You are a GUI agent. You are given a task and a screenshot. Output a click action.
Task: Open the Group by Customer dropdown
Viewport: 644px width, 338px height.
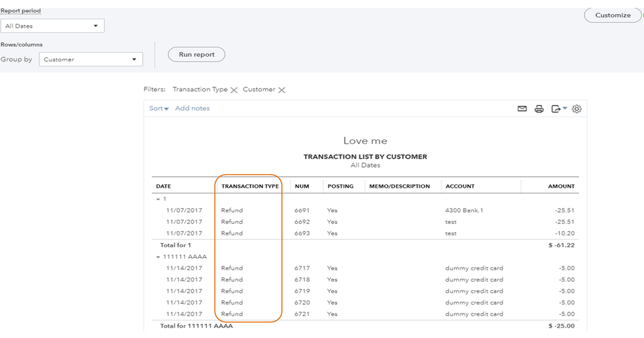pos(91,59)
